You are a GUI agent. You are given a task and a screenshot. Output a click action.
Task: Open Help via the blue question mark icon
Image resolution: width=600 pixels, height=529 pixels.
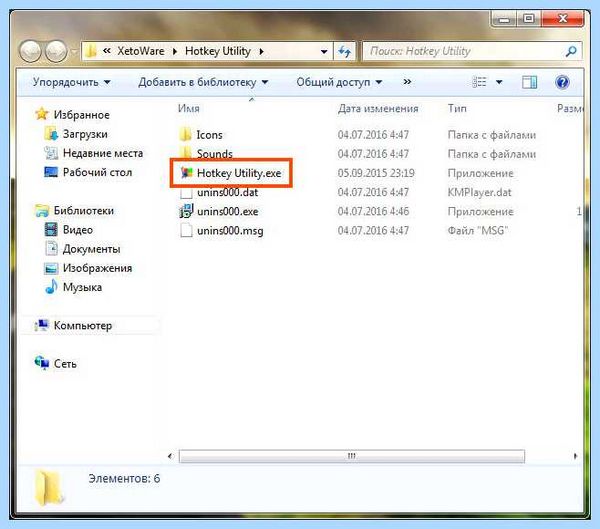pyautogui.click(x=562, y=82)
